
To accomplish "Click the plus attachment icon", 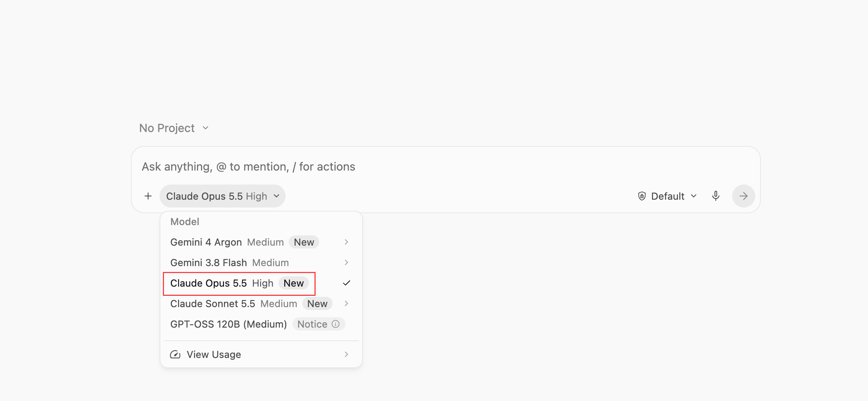I will click(x=148, y=196).
